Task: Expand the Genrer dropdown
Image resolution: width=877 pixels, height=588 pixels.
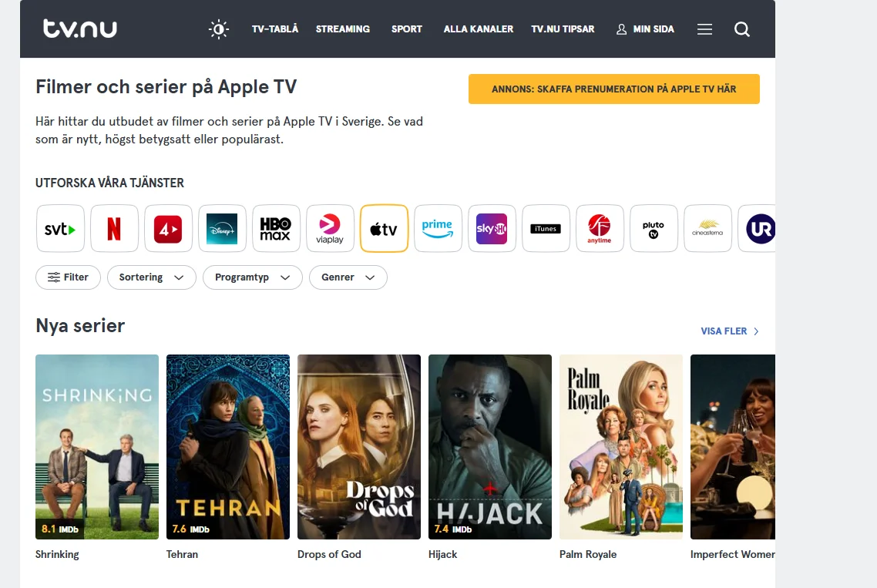Action: pos(348,277)
